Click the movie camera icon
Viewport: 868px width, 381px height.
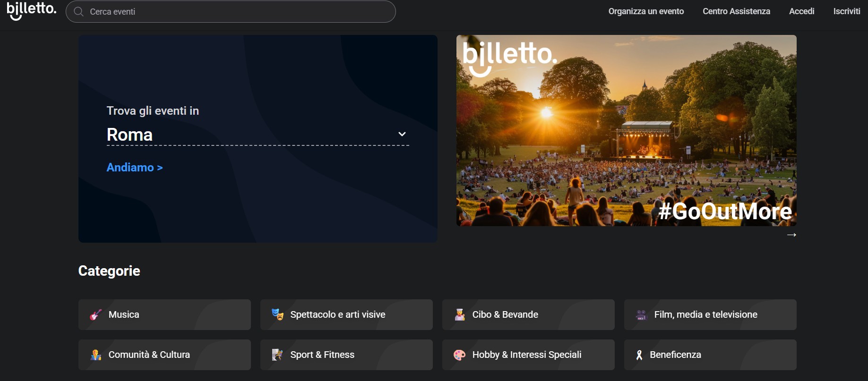641,315
